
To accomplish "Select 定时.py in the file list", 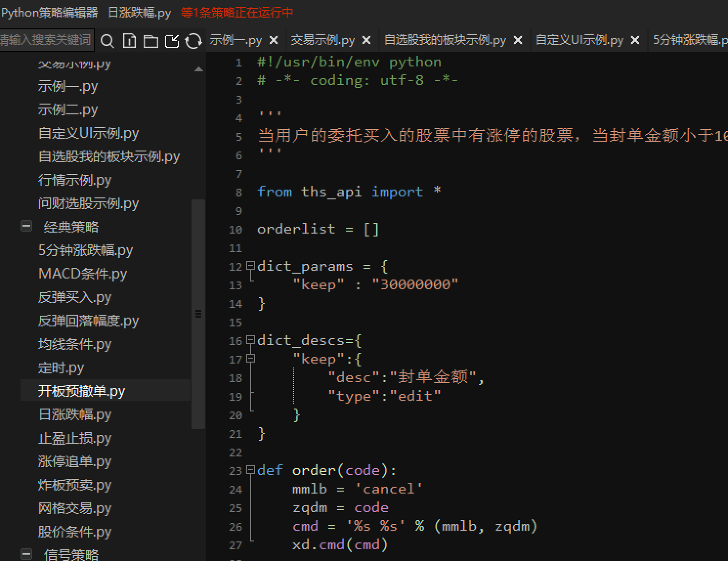I will (61, 367).
